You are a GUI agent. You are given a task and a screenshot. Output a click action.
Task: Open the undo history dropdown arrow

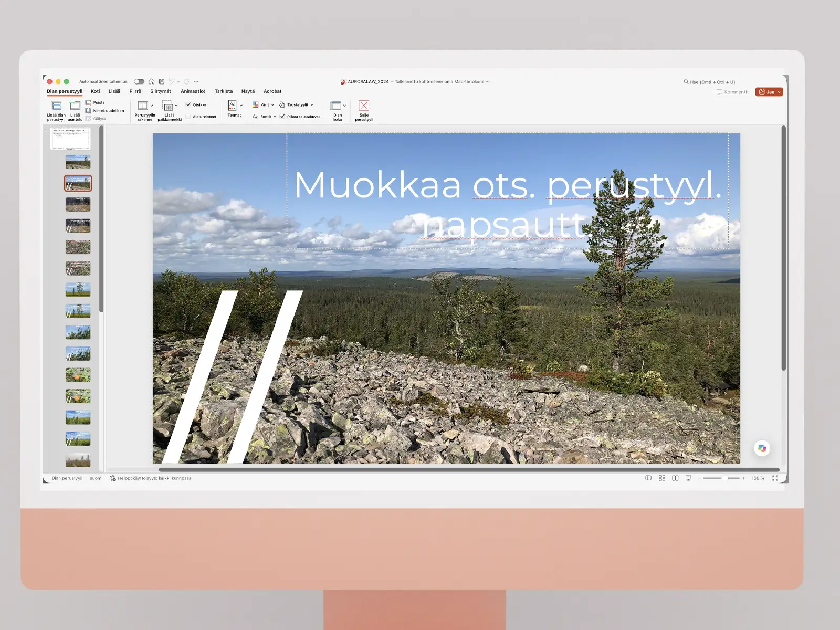pyautogui.click(x=178, y=82)
